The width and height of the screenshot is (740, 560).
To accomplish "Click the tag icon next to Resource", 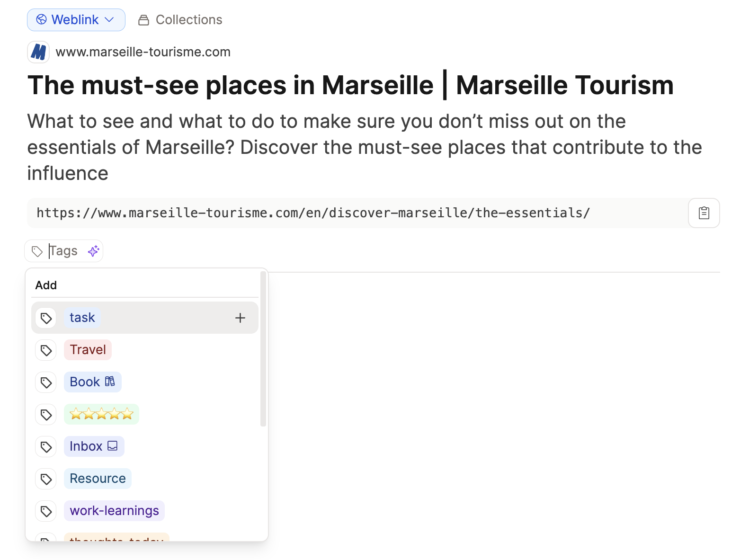I will coord(46,479).
